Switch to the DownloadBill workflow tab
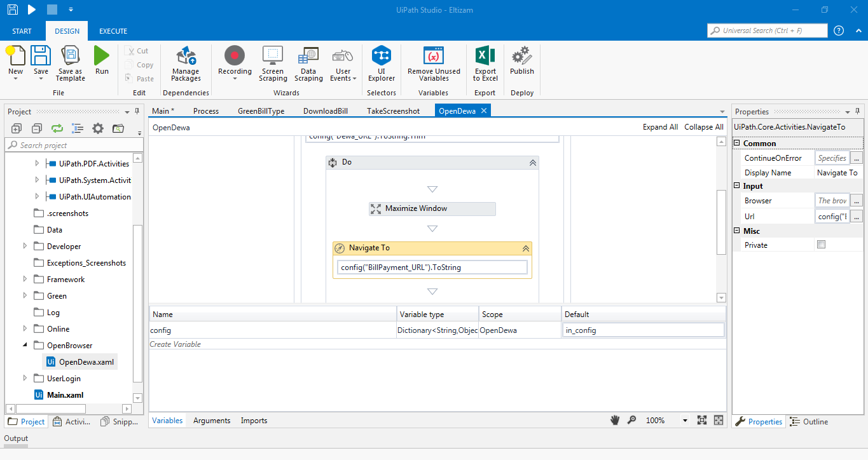868x460 pixels. coord(325,111)
